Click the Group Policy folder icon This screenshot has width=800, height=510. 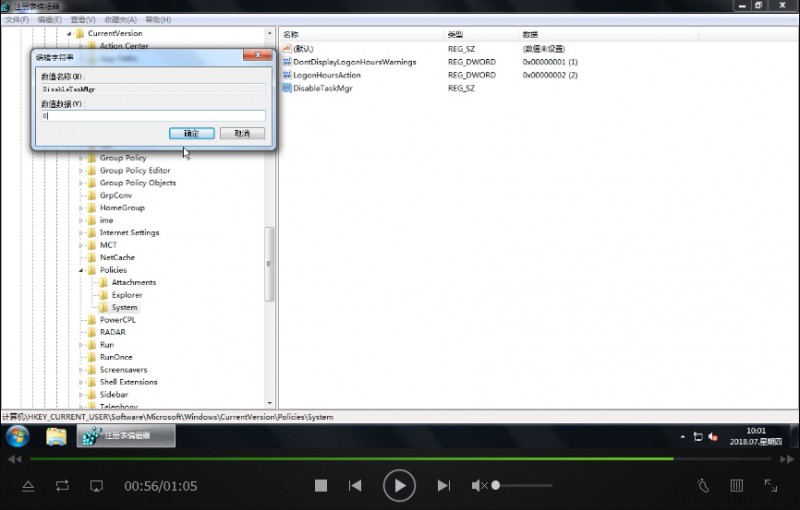pos(92,158)
